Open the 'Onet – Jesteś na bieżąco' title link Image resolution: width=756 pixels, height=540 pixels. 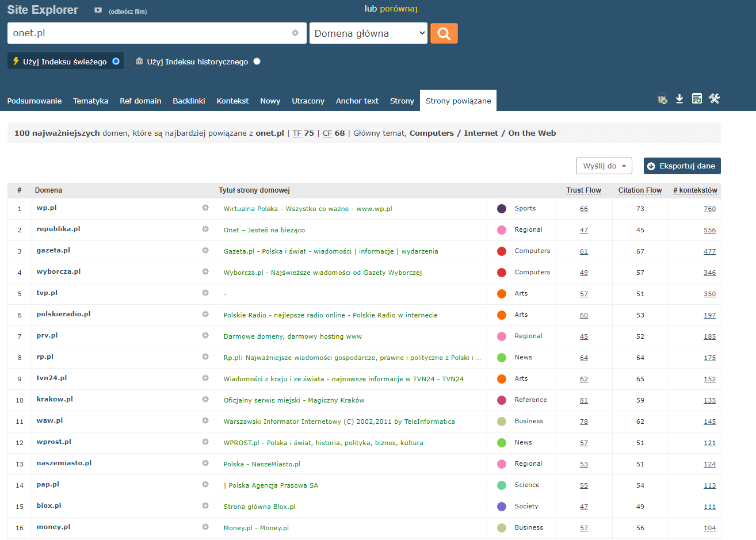pos(264,230)
